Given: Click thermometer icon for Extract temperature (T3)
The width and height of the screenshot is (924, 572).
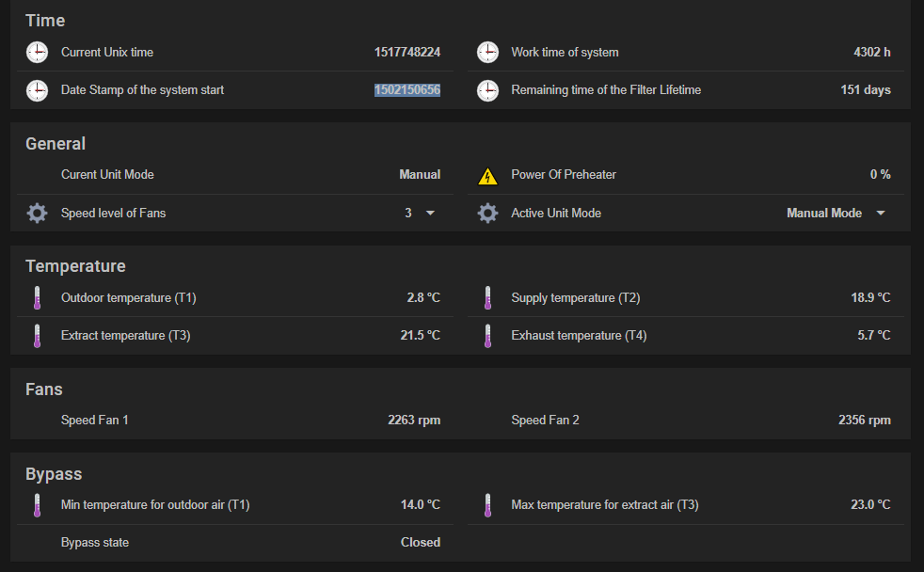Looking at the screenshot, I should click(37, 336).
